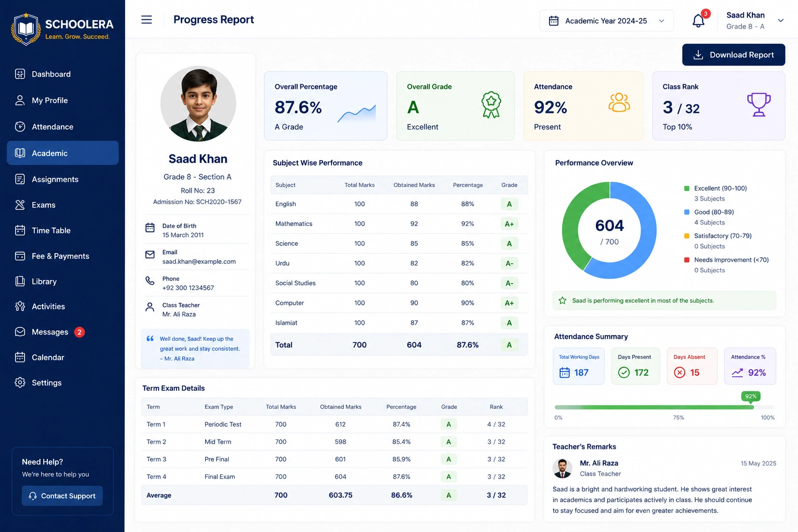Expand the Saad Khan user menu chevron
This screenshot has width=798, height=532.
780,21
